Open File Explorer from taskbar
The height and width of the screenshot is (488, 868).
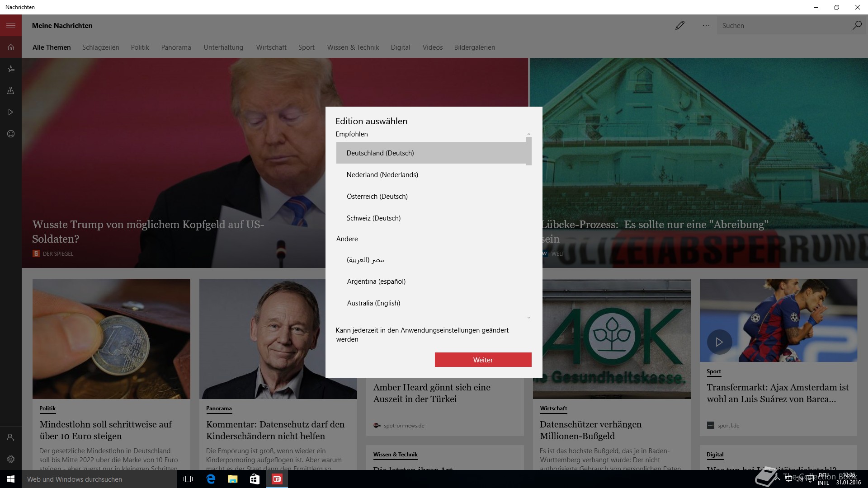232,479
